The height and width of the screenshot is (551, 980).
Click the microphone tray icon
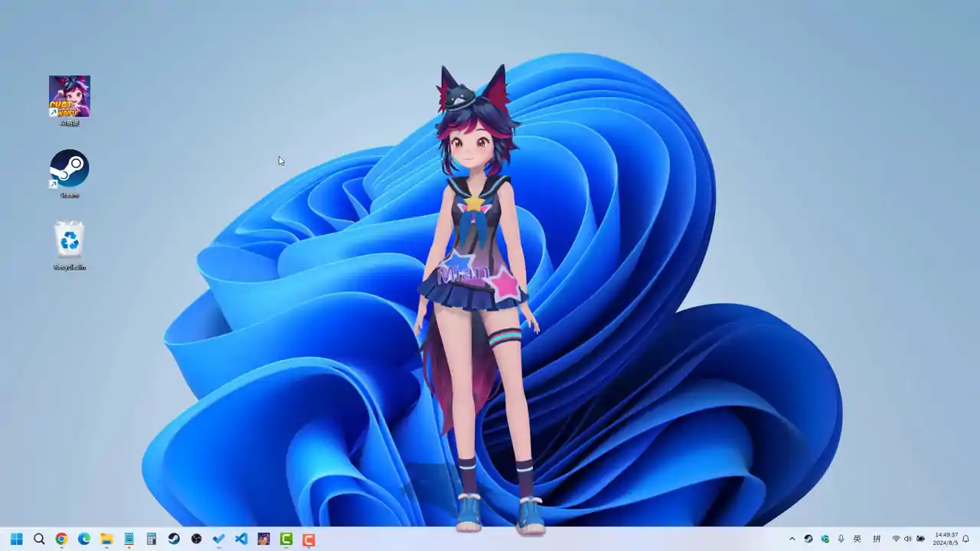pyautogui.click(x=841, y=539)
